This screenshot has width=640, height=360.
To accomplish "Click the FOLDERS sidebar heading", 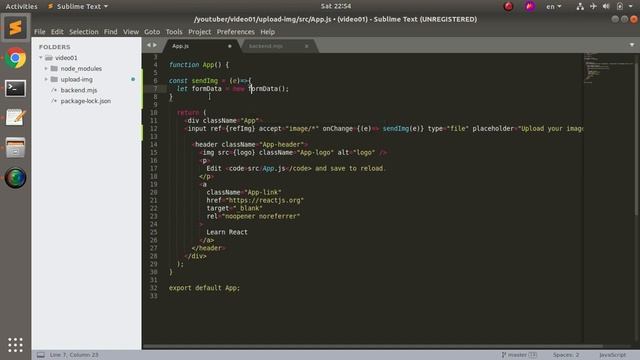I will click(55, 47).
